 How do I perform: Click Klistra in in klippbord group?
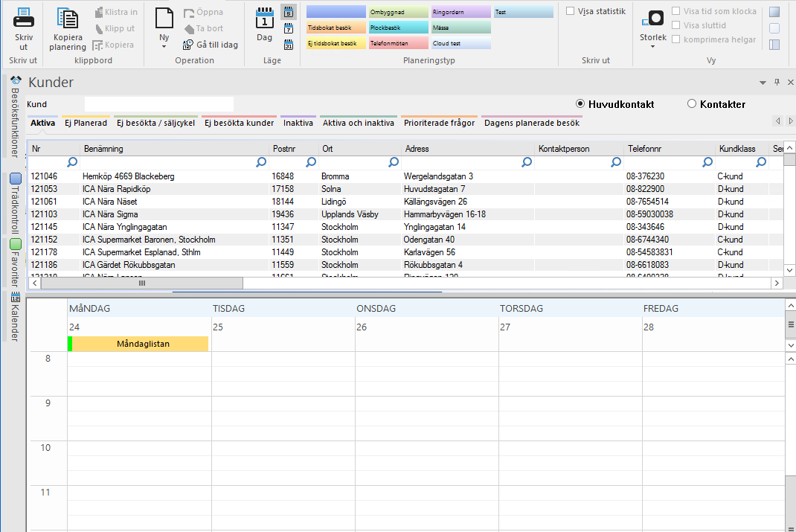pyautogui.click(x=116, y=12)
